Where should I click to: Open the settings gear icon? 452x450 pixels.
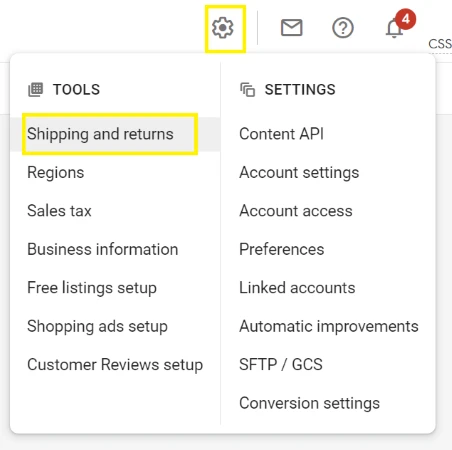[x=223, y=28]
